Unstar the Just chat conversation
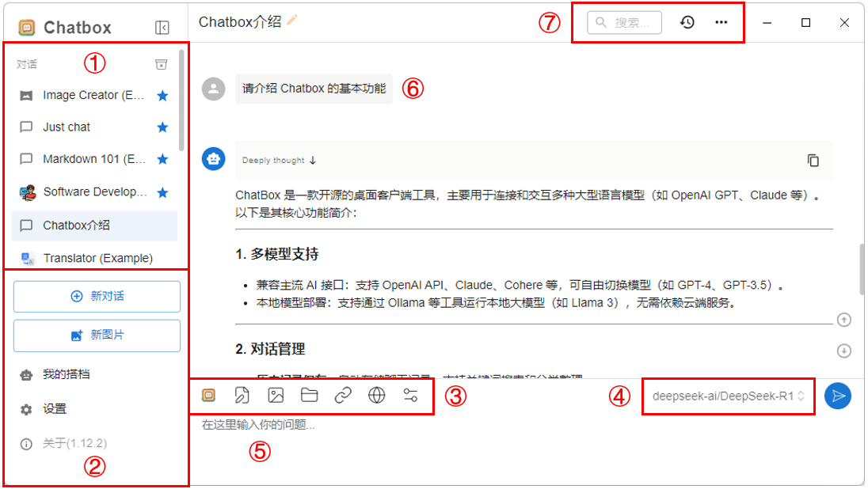The image size is (868, 489). pos(162,127)
